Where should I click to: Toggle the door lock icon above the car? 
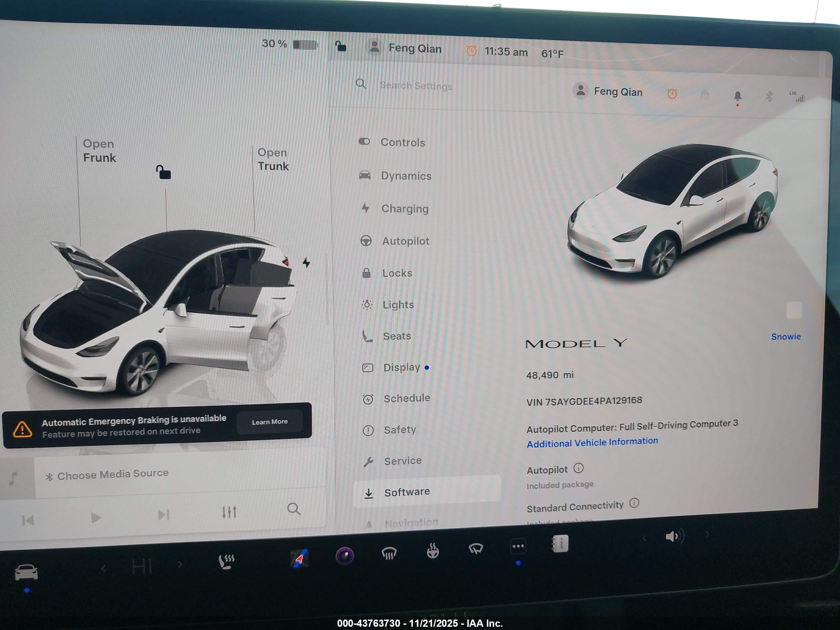(x=164, y=172)
